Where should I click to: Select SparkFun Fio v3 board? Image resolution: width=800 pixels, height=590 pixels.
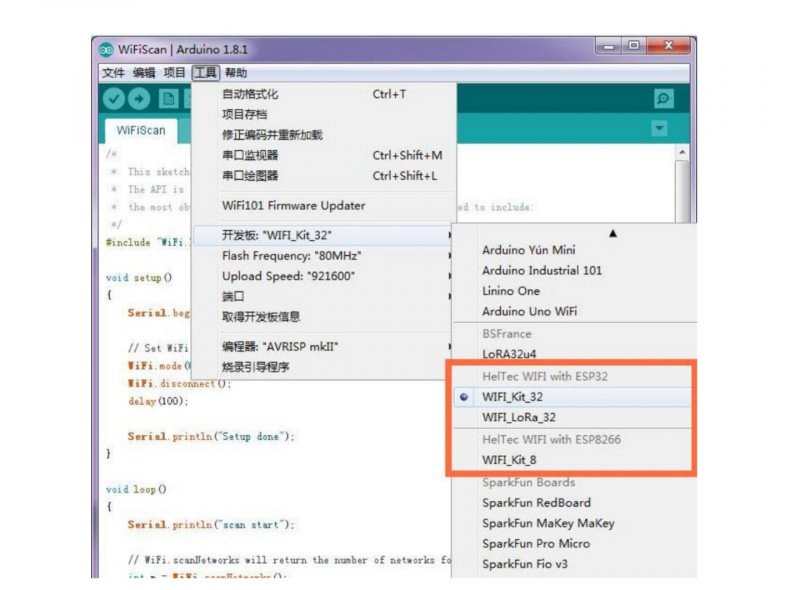pos(574,564)
